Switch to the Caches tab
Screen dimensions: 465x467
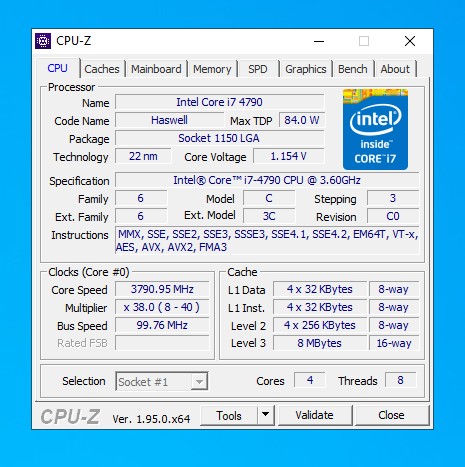coord(102,69)
